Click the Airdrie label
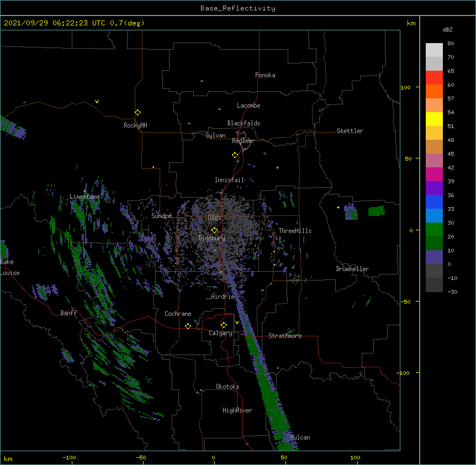This screenshot has width=476, height=465. (x=223, y=297)
